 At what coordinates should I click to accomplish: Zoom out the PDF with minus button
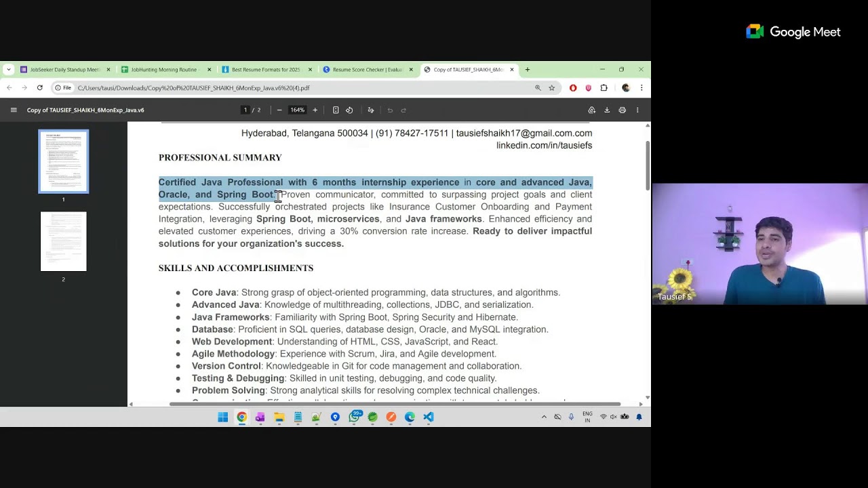tap(279, 110)
